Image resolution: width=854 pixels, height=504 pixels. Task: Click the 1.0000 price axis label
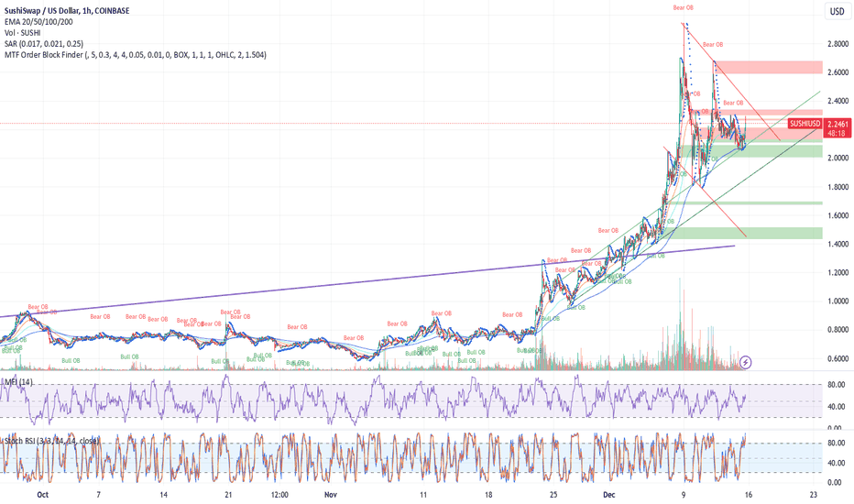click(x=838, y=301)
